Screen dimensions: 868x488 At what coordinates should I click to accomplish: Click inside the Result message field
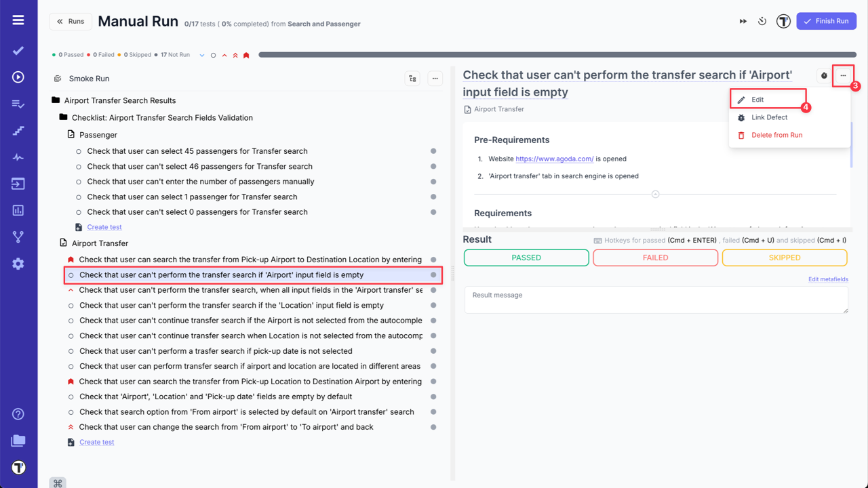point(656,300)
